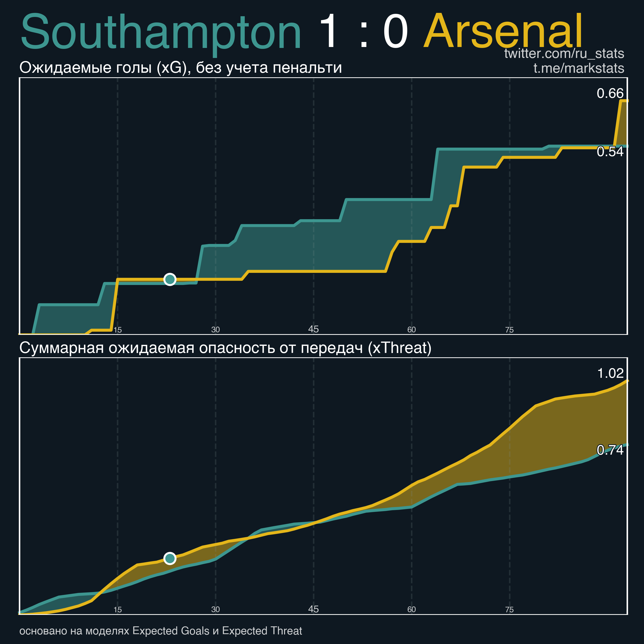Click the 30 minute tick on xThreat chart
This screenshot has height=644, width=644.
click(216, 609)
